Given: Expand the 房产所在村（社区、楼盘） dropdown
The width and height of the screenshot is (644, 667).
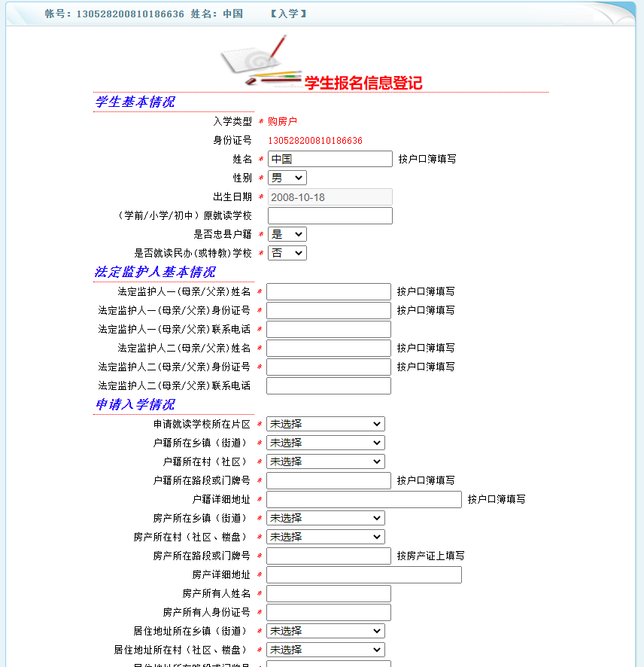Looking at the screenshot, I should click(325, 537).
